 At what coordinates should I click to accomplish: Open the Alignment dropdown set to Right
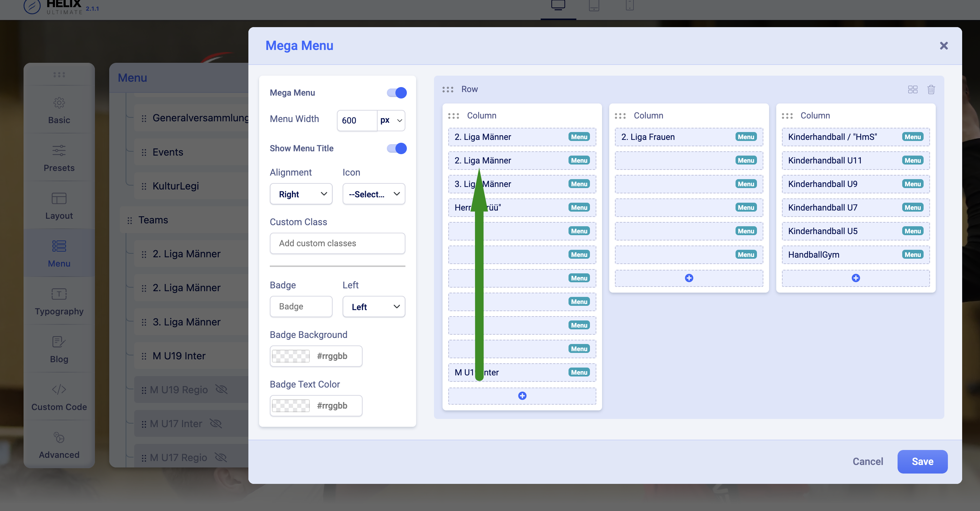point(300,194)
